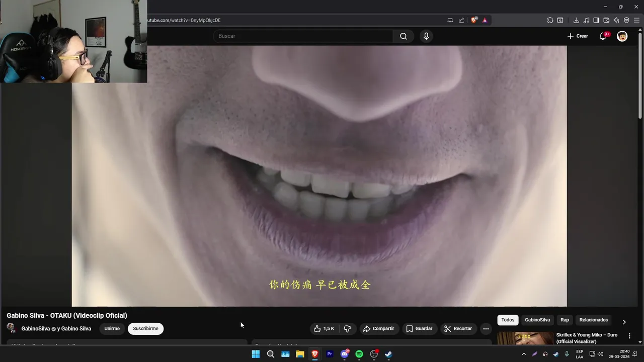
Task: Click the install app icon in address bar
Action: [450, 20]
